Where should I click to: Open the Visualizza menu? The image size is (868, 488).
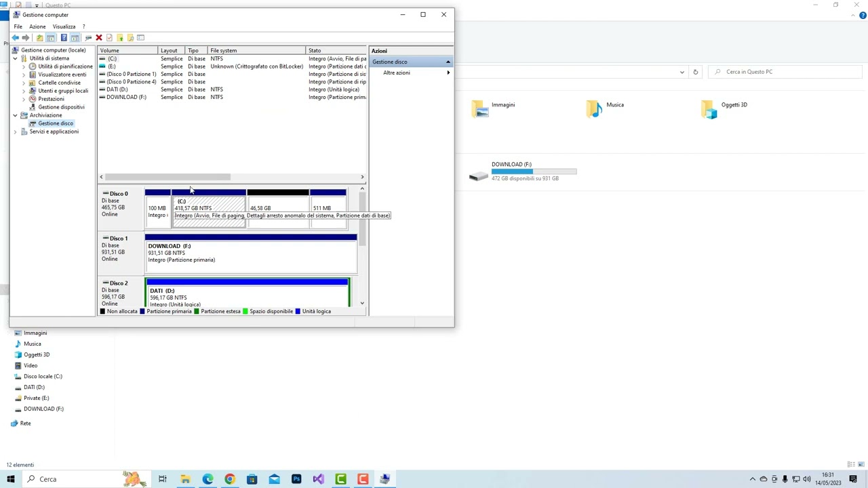[64, 26]
